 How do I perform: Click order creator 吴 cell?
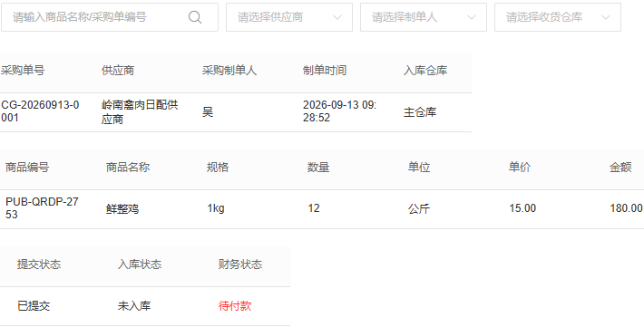208,112
